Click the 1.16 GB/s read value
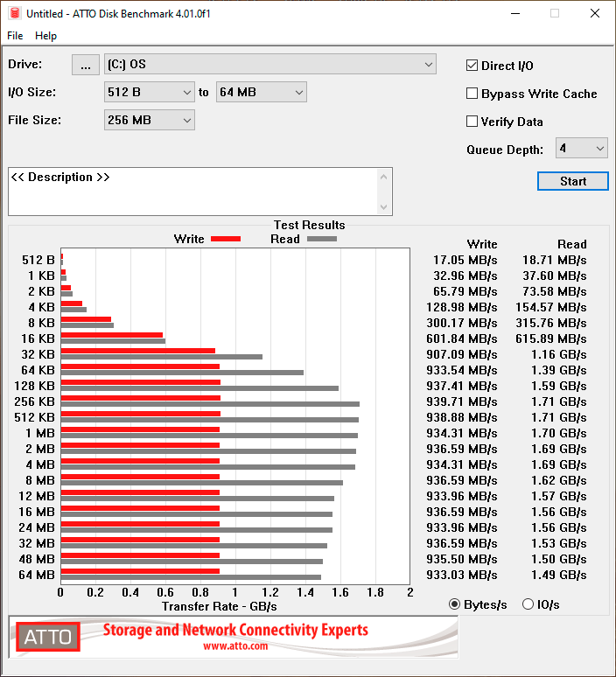 (x=558, y=355)
